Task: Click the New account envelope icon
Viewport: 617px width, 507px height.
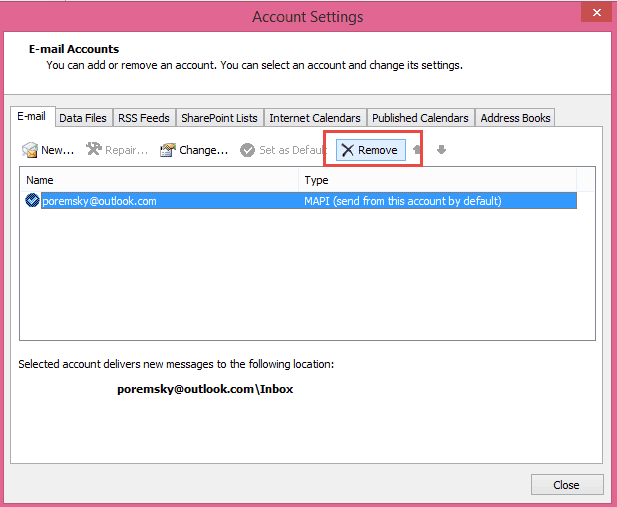Action: (30, 150)
